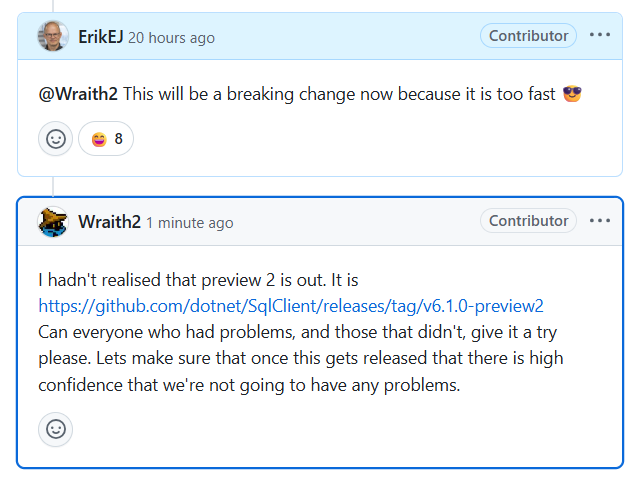Click ErikEJ's profile avatar

click(53, 36)
